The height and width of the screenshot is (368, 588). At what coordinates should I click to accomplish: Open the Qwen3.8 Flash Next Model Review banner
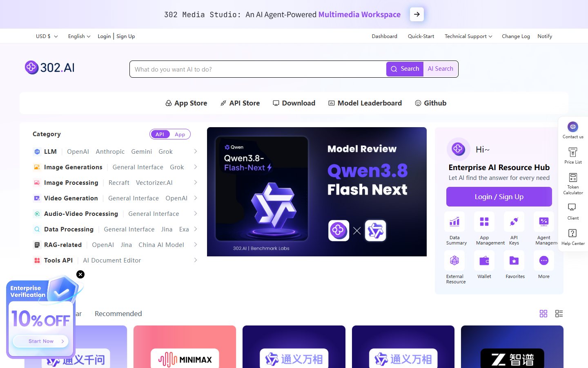317,192
